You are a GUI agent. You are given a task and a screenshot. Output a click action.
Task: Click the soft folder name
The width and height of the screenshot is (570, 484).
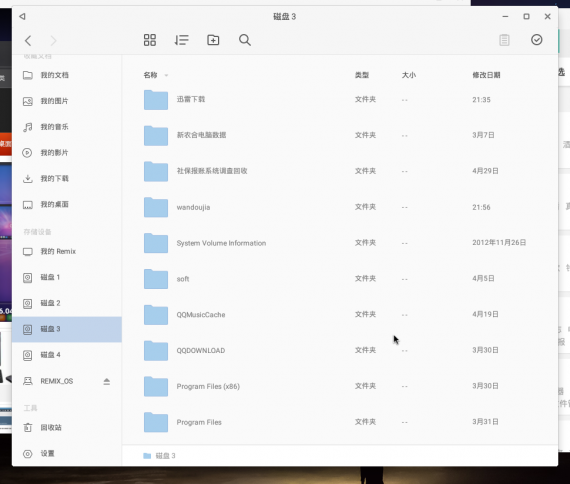click(x=183, y=279)
